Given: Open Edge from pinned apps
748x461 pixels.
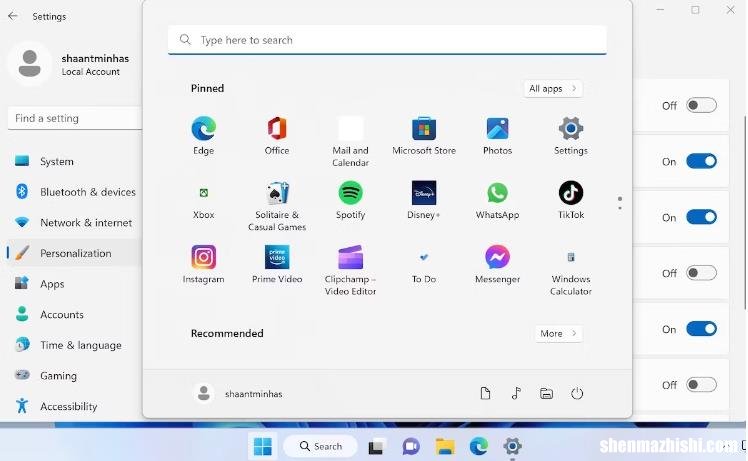Looking at the screenshot, I should pos(204,136).
